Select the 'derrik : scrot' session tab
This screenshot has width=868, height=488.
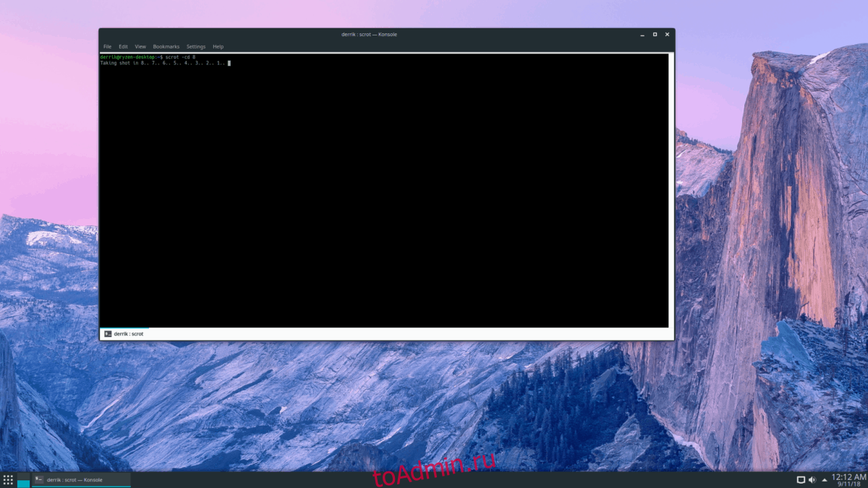(128, 334)
